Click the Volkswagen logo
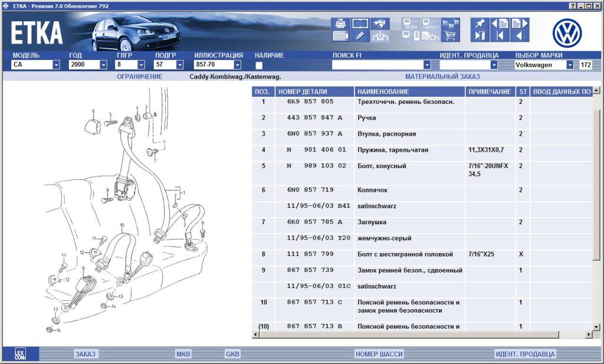 pos(567,33)
